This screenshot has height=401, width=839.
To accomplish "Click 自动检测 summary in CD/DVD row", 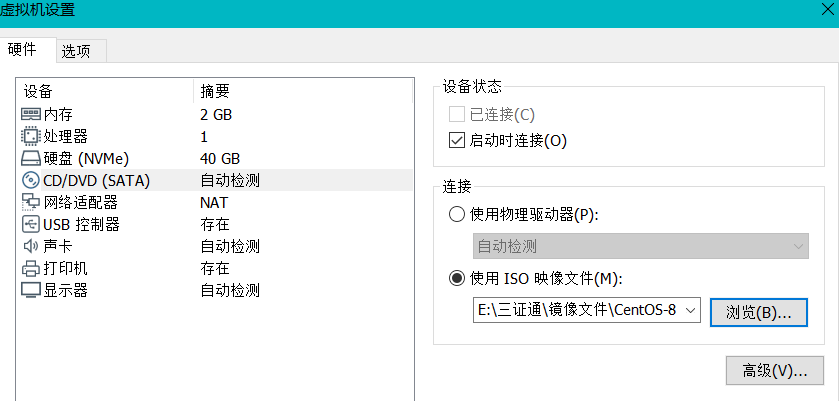I will pyautogui.click(x=230, y=181).
